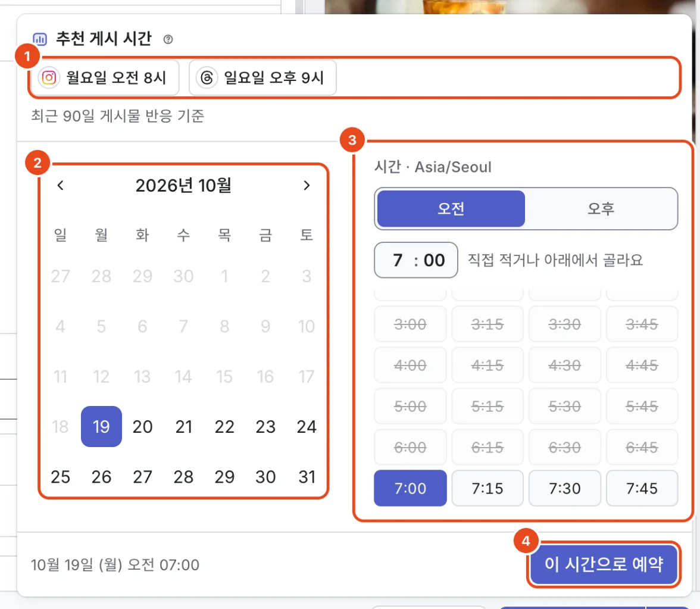Click the note 최근 90일 게시물 반응 기준
This screenshot has width=700, height=609.
117,116
